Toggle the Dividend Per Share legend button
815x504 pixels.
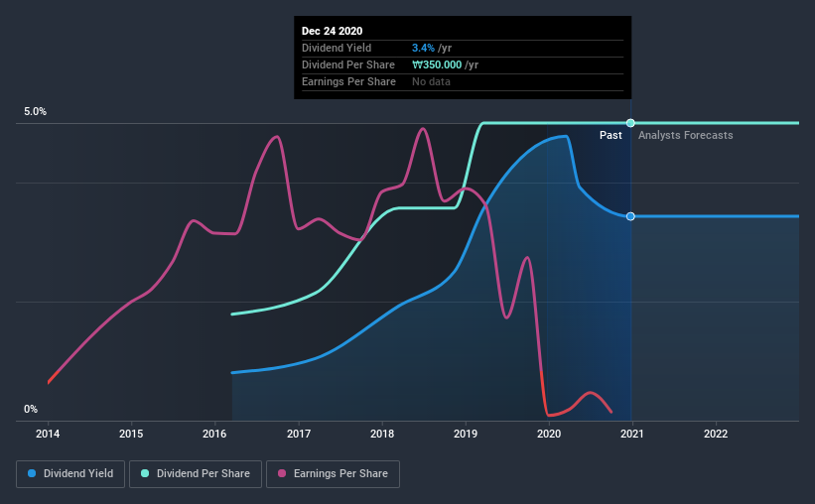196,474
